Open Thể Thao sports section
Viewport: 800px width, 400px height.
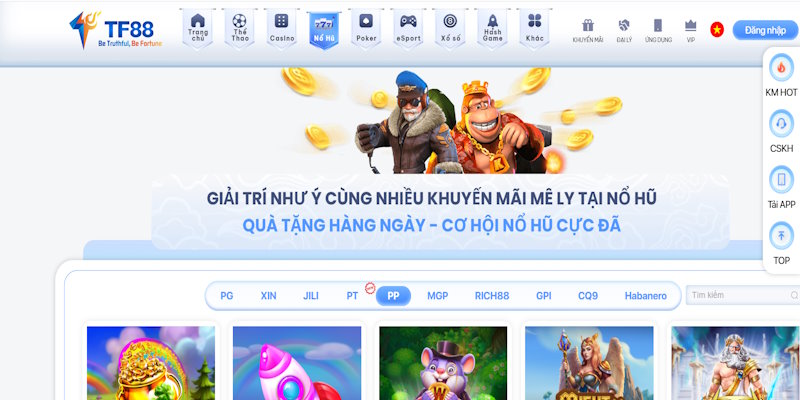click(239, 29)
